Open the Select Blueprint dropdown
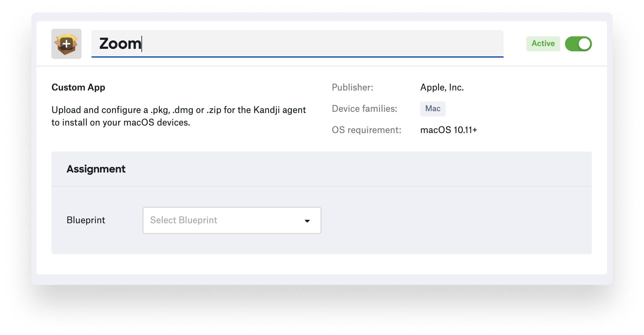Viewport: 644px width, 335px height. tap(232, 220)
